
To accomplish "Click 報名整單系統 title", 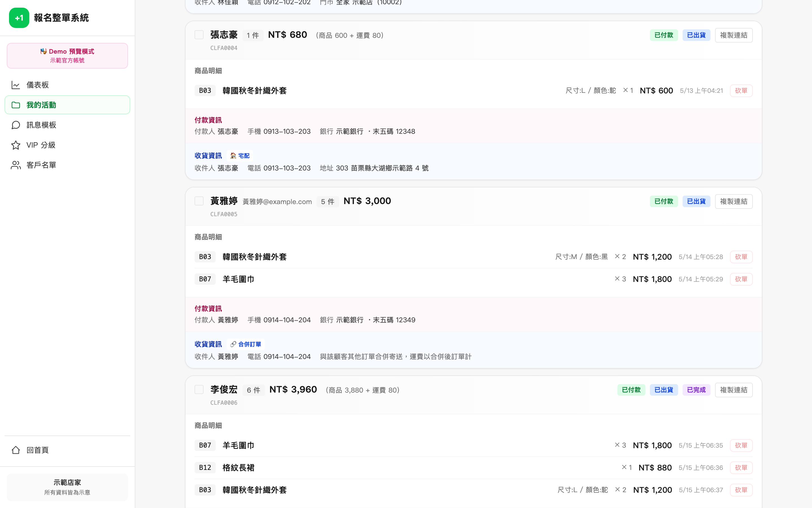I will point(61,18).
